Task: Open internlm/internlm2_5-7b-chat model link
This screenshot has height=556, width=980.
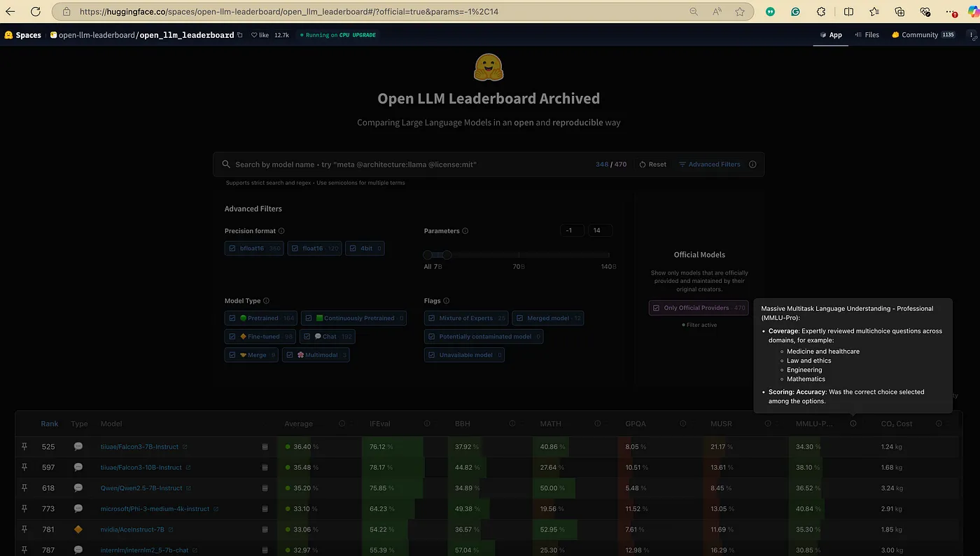Action: point(145,550)
